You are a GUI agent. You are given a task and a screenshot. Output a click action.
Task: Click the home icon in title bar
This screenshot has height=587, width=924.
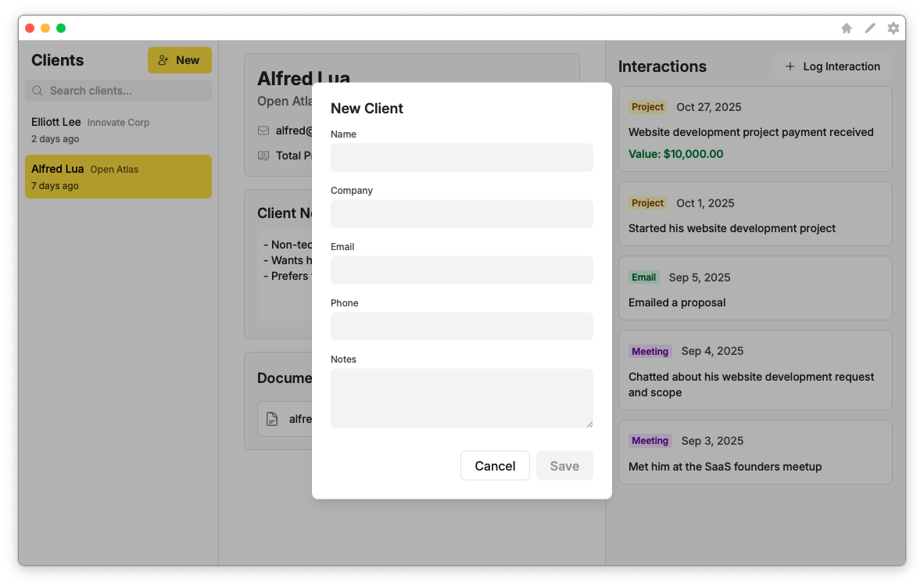click(847, 28)
